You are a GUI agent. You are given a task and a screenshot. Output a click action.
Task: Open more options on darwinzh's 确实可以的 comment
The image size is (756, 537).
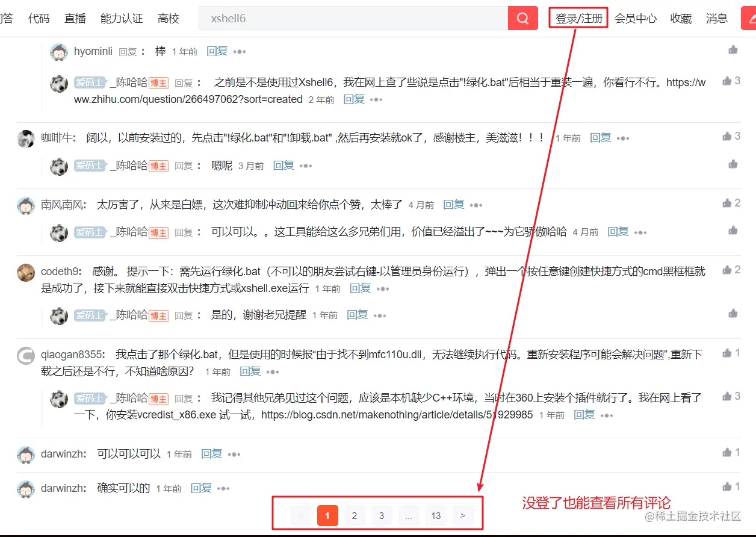coord(223,489)
